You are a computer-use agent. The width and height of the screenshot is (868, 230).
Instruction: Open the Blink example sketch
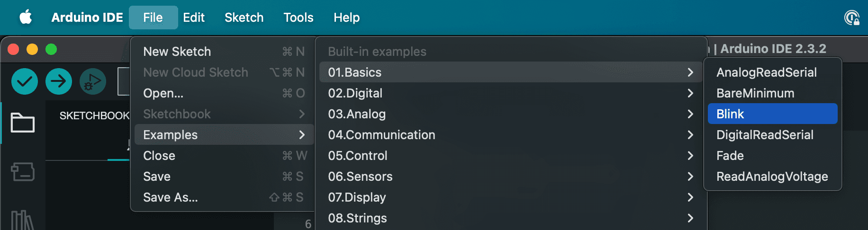(773, 114)
